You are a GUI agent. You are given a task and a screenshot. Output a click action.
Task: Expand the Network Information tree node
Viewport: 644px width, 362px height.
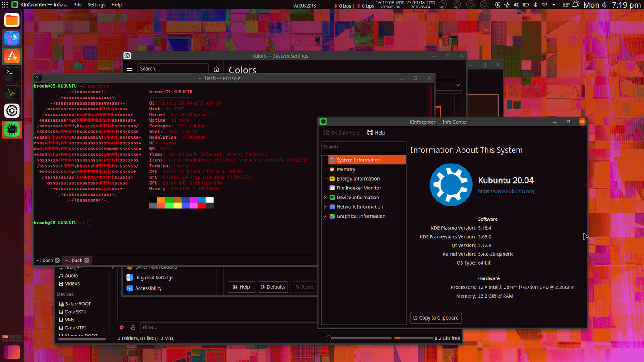(325, 207)
